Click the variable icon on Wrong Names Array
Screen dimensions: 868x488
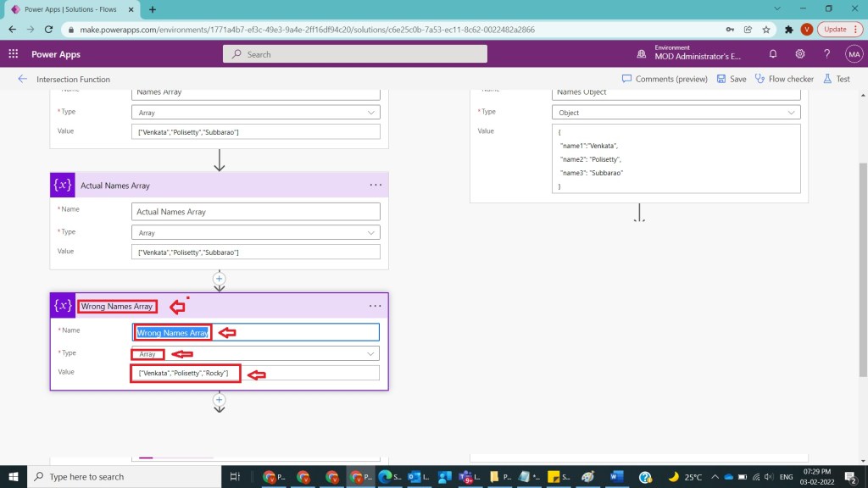[63, 306]
